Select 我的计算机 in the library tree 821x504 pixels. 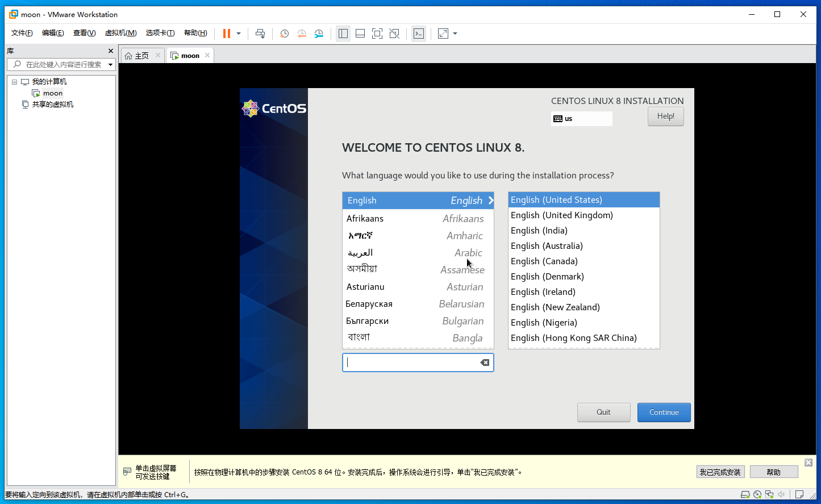click(x=49, y=82)
